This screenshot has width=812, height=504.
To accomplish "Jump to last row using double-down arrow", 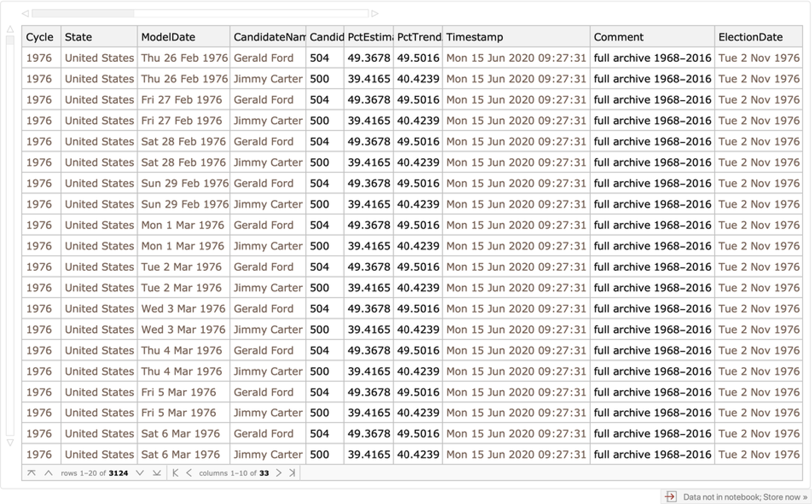I will (157, 473).
